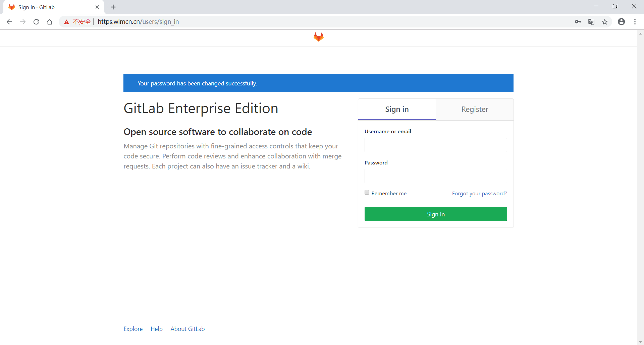Open the browser profile avatar
644x345 pixels.
[621, 21]
